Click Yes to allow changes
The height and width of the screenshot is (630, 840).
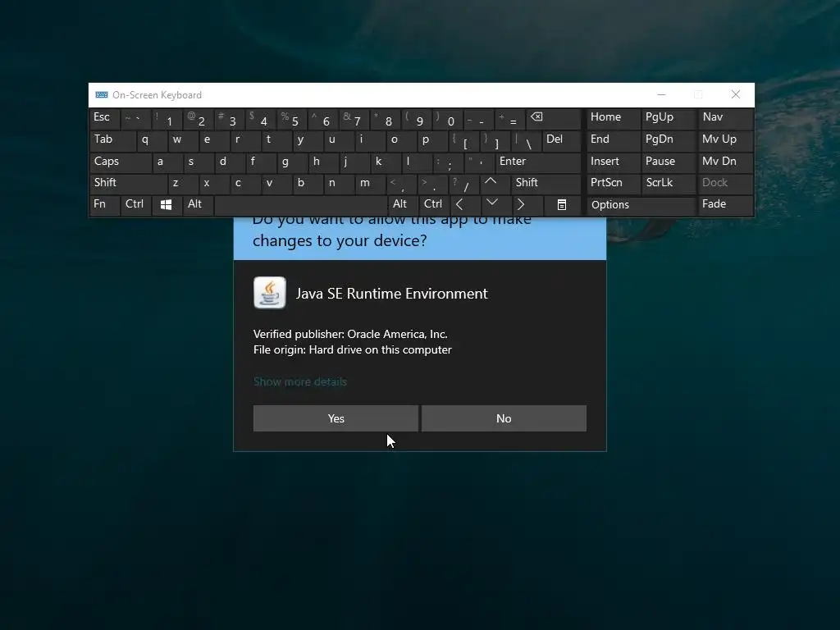click(336, 418)
